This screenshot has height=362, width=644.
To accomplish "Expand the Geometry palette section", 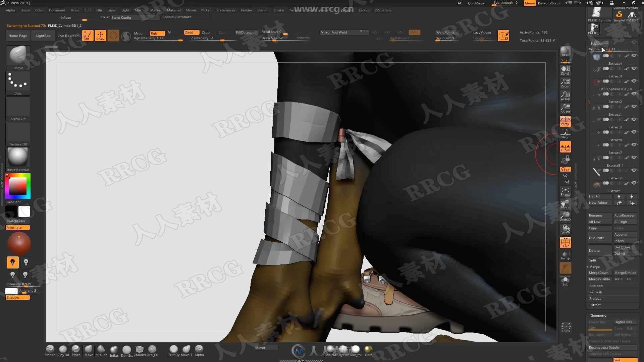I will tap(598, 316).
